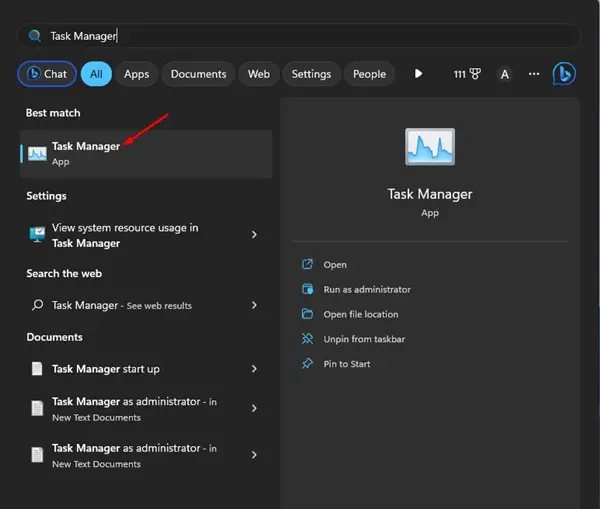
Task: Click the web search magnifier icon beside See web results
Action: pyautogui.click(x=37, y=305)
